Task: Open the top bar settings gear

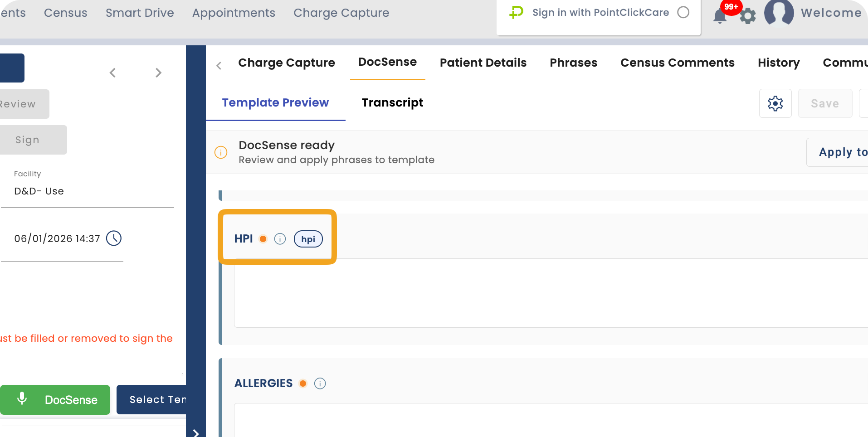Action: click(748, 16)
